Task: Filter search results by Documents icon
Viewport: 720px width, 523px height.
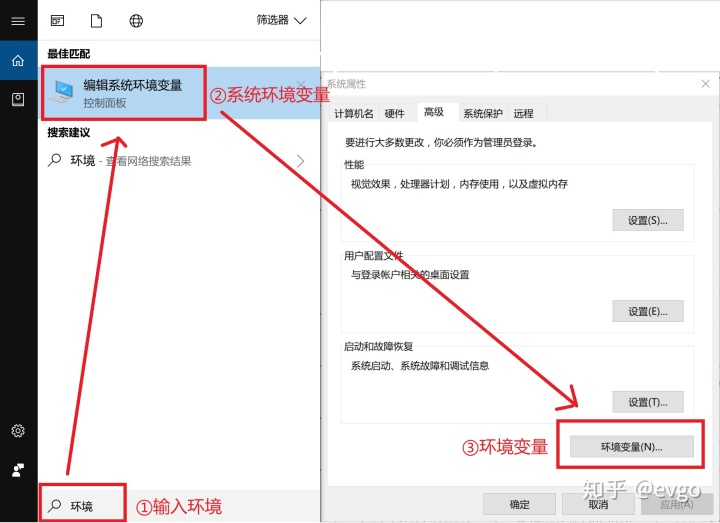Action: [96, 21]
